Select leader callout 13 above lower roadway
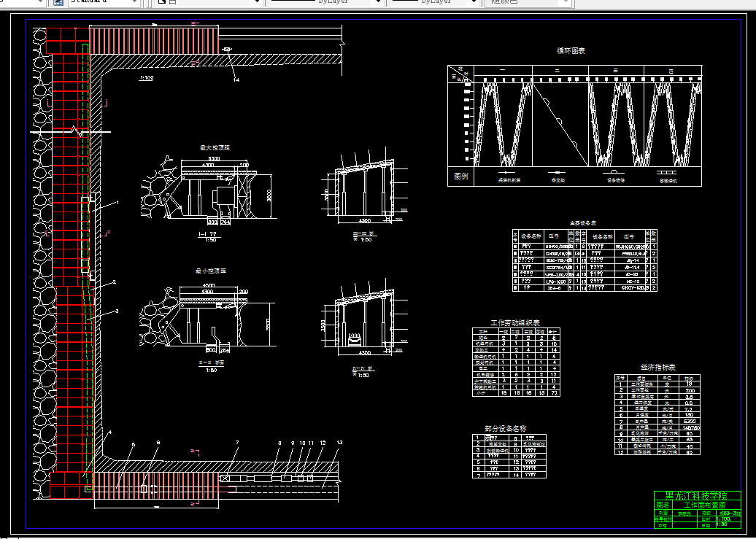The width and height of the screenshot is (756, 539). pos(339,443)
